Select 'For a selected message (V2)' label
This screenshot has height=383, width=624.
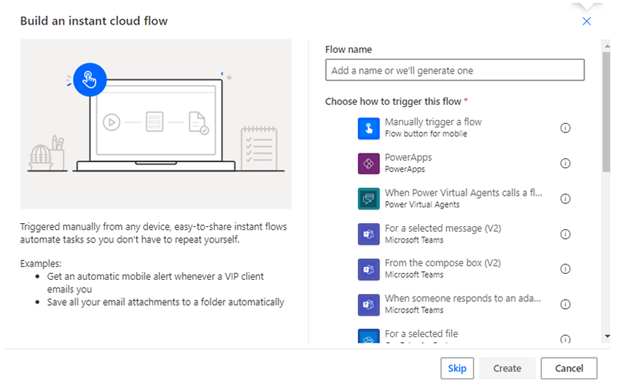pos(443,228)
